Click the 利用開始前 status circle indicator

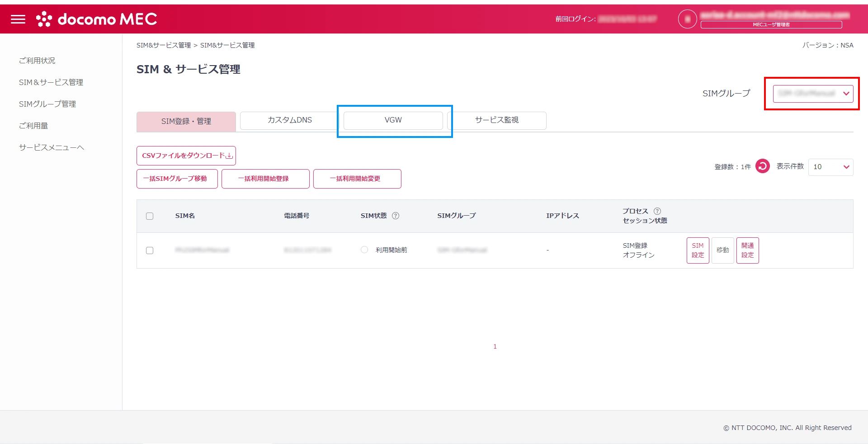click(x=364, y=250)
